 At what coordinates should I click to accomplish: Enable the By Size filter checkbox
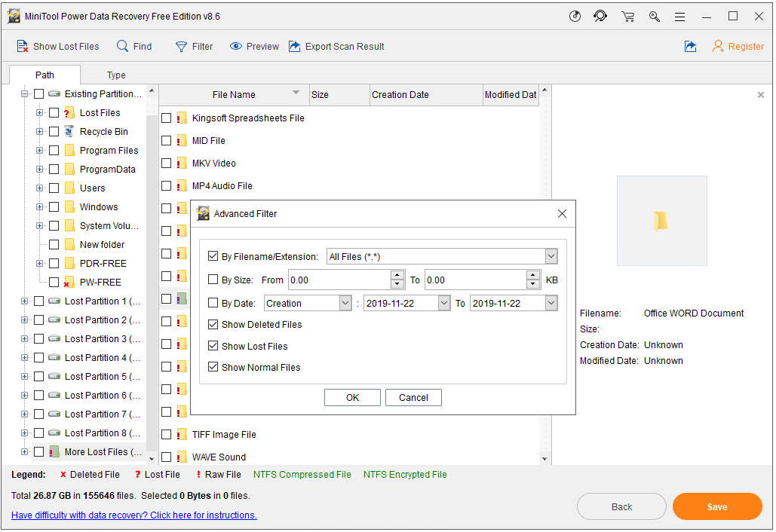pyautogui.click(x=213, y=280)
